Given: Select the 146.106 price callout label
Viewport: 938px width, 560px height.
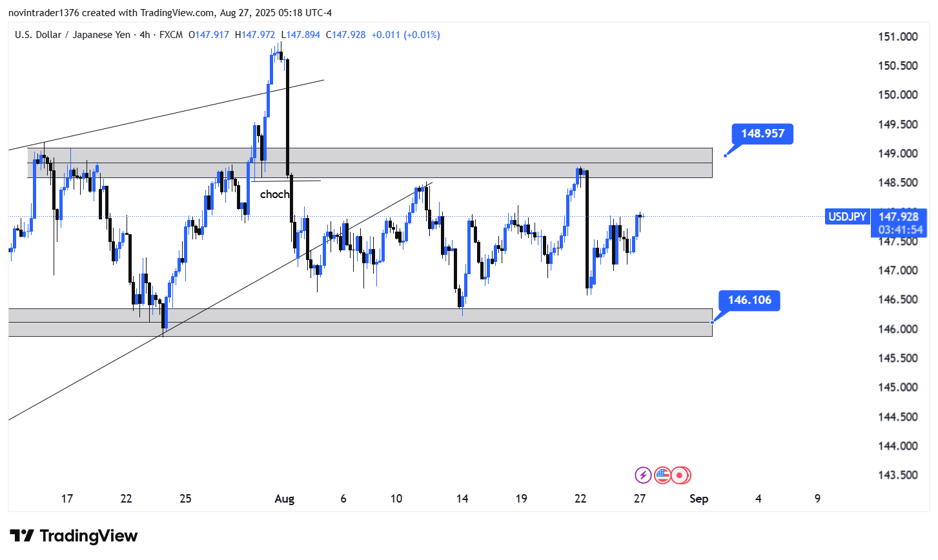Looking at the screenshot, I should click(x=749, y=300).
